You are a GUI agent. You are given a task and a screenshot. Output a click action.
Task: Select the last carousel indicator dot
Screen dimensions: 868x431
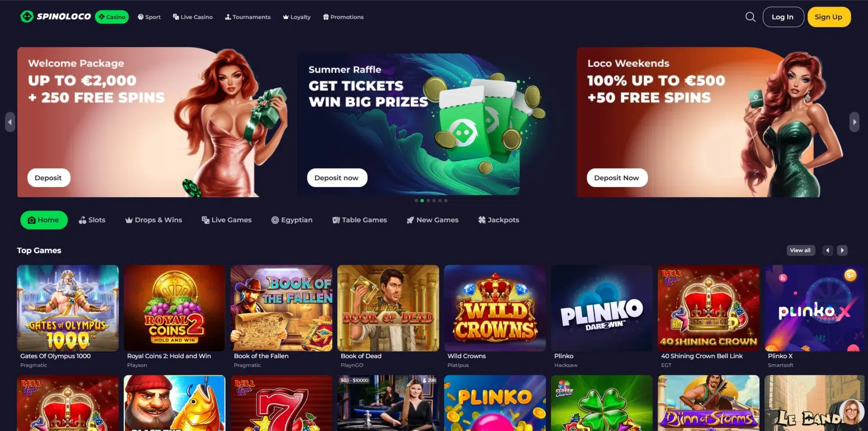click(446, 201)
